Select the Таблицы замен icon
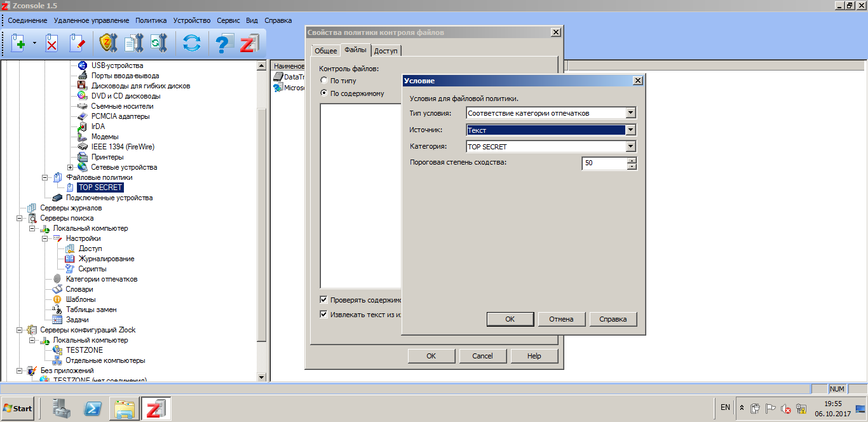Image resolution: width=868 pixels, height=422 pixels. tap(57, 310)
